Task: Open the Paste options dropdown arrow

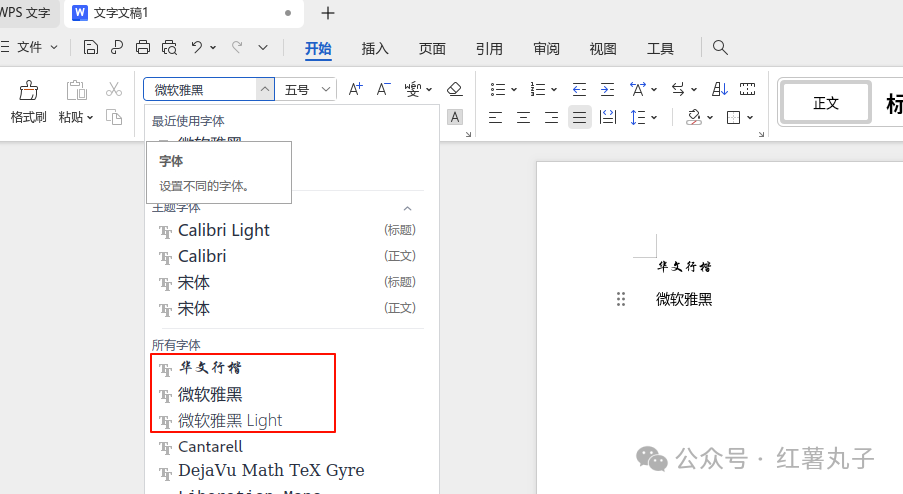Action: tap(90, 117)
